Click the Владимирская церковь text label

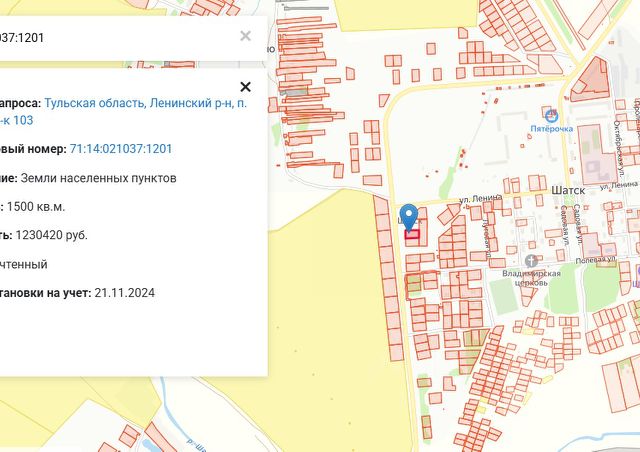point(531,278)
